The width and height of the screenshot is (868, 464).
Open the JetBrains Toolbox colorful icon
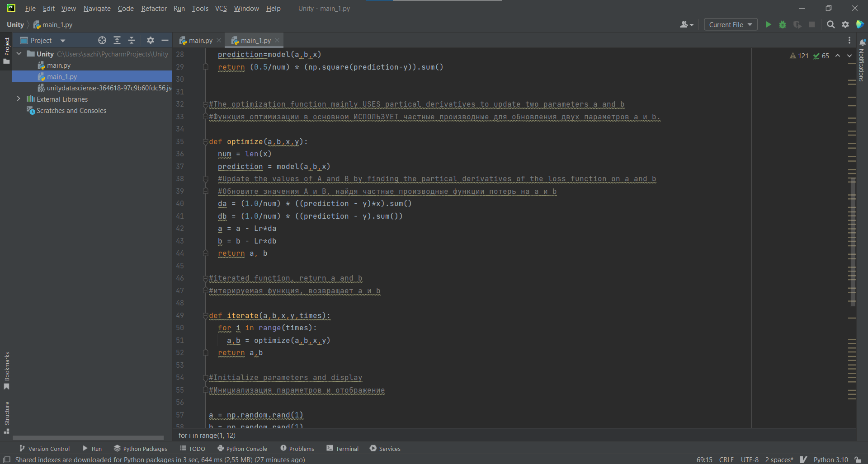pyautogui.click(x=860, y=24)
